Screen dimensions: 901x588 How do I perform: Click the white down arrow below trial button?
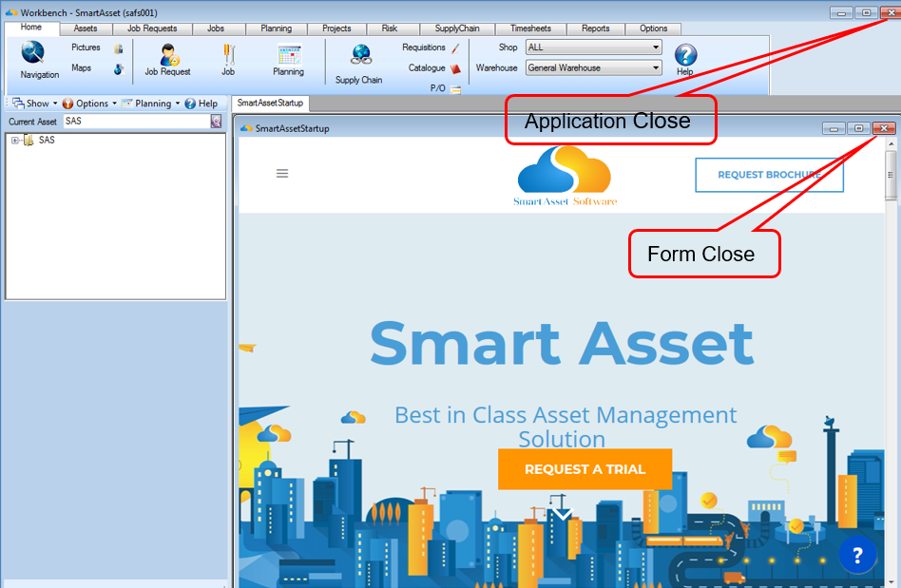pos(563,513)
